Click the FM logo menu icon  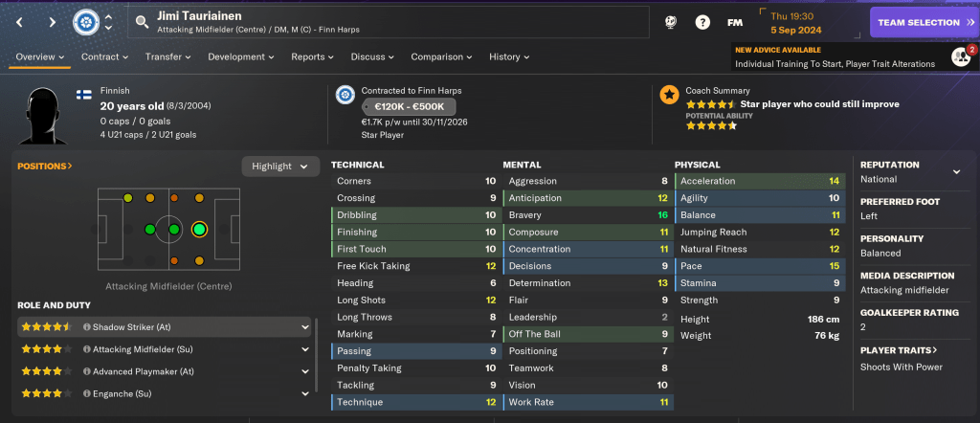[x=735, y=22]
